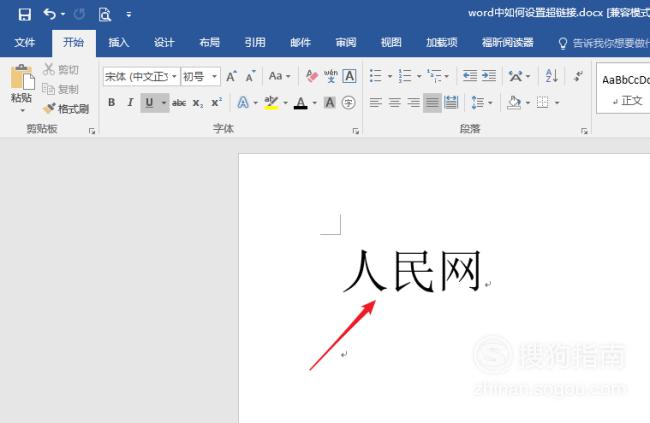Switch to the 审阅 ribbon tab
Screen dimensions: 650x423
pos(346,42)
